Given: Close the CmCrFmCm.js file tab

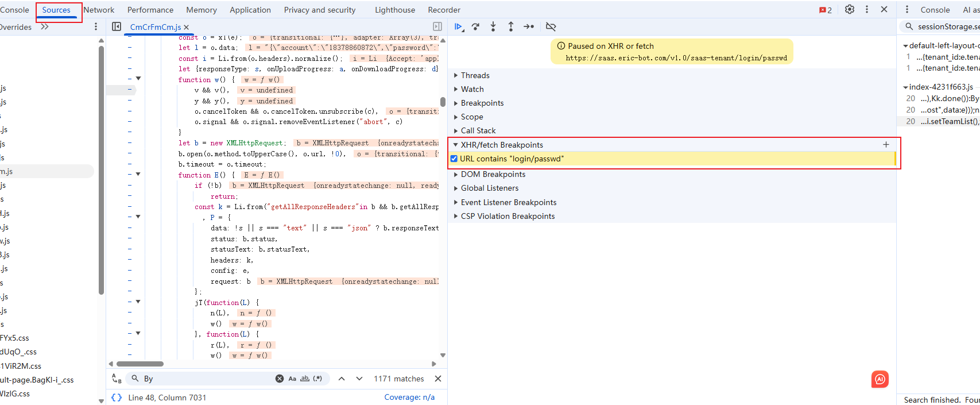Looking at the screenshot, I should [x=187, y=27].
